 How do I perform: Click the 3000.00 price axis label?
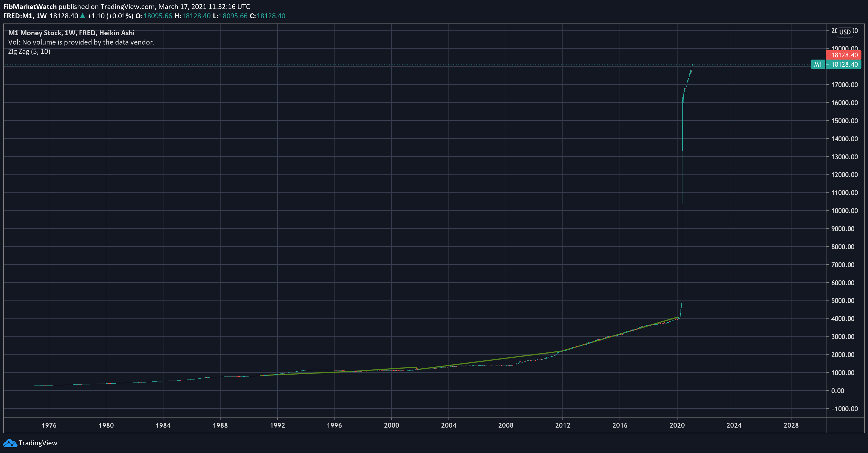tap(843, 336)
